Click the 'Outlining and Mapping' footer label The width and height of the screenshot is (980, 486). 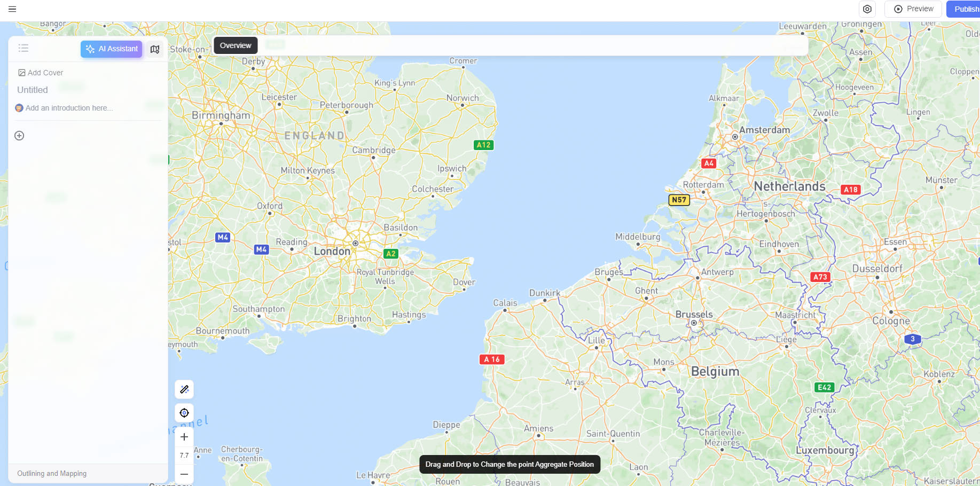click(52, 473)
